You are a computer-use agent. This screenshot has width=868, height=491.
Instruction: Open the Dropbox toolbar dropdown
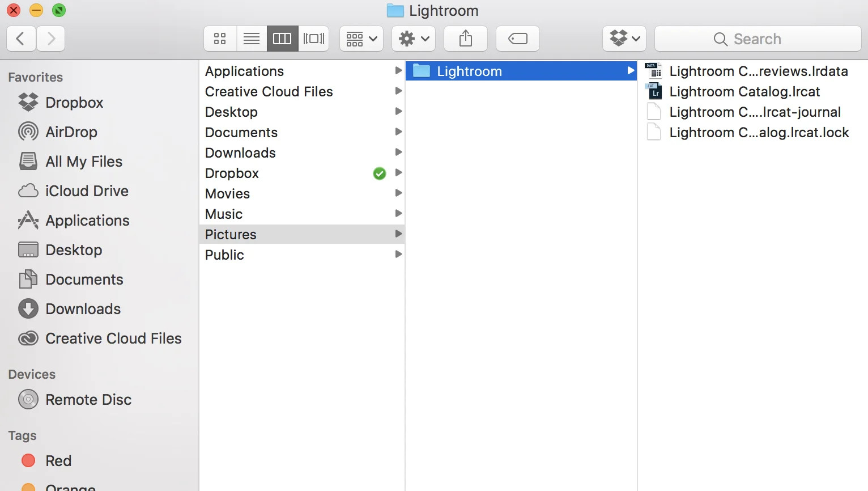tap(624, 39)
